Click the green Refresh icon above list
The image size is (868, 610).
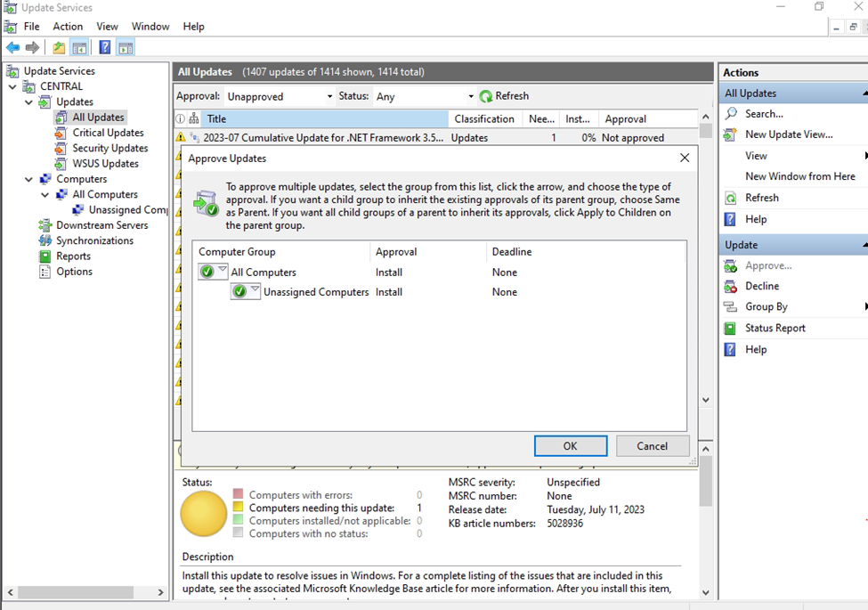pos(486,96)
